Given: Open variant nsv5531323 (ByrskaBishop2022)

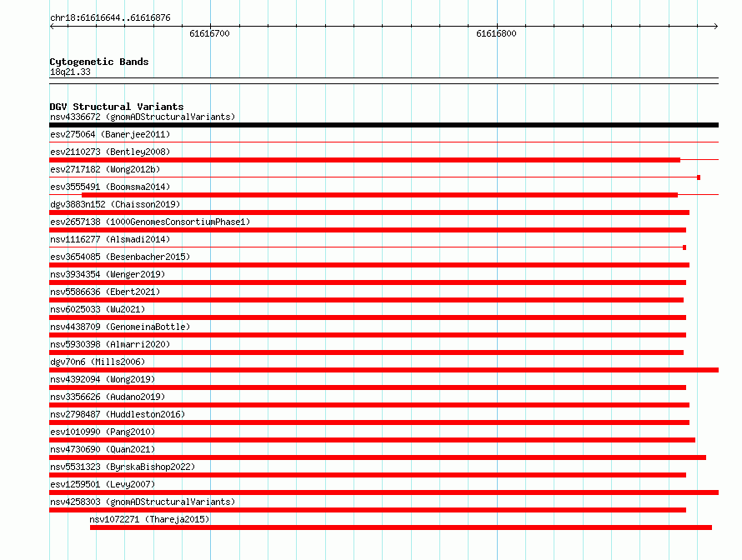Looking at the screenshot, I should click(123, 467).
